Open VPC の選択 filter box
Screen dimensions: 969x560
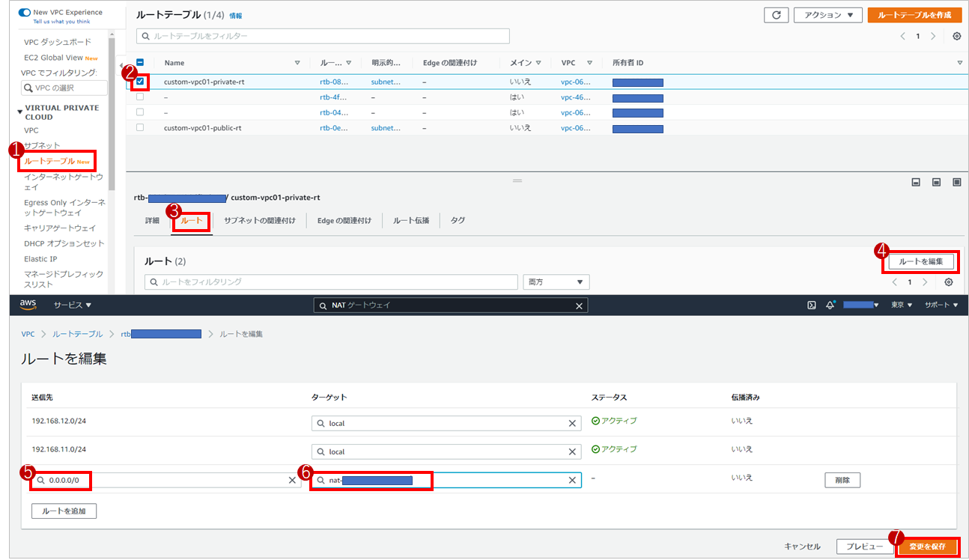[64, 88]
